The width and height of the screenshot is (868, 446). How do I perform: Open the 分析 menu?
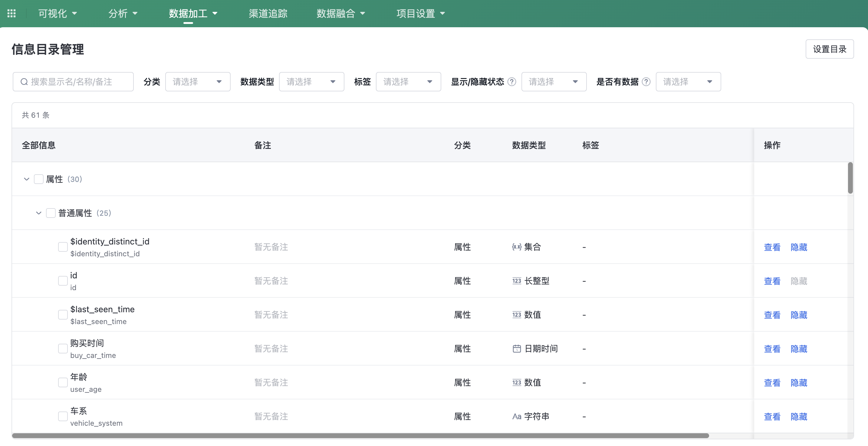click(x=123, y=14)
